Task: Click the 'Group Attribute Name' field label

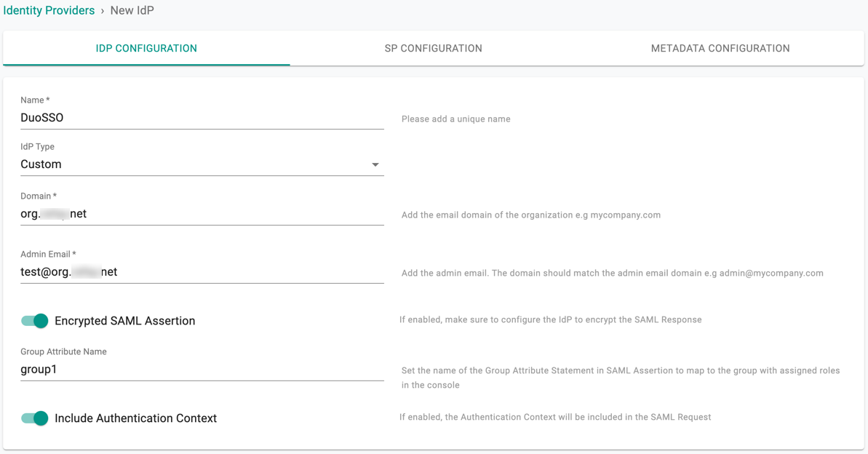Action: [63, 351]
